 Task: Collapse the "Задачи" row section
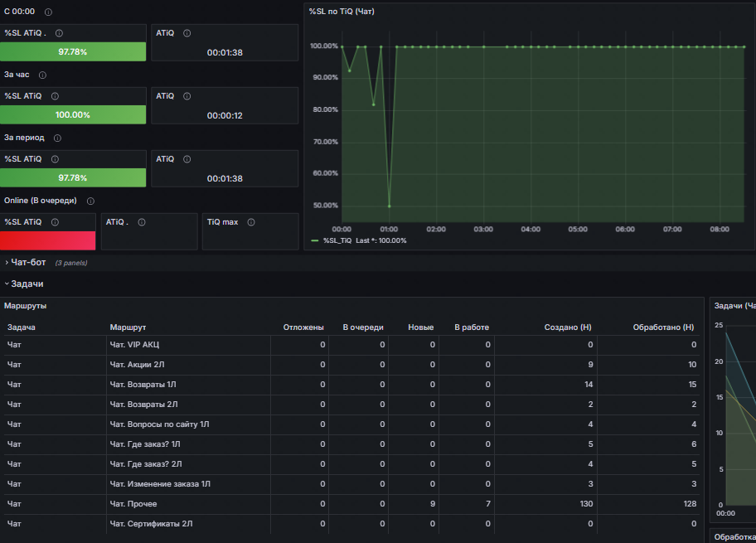[x=27, y=284]
